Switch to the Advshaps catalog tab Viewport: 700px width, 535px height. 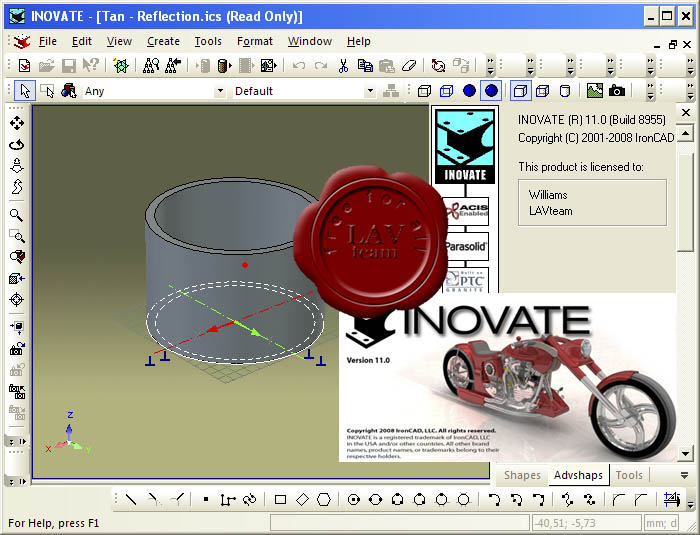(x=578, y=475)
